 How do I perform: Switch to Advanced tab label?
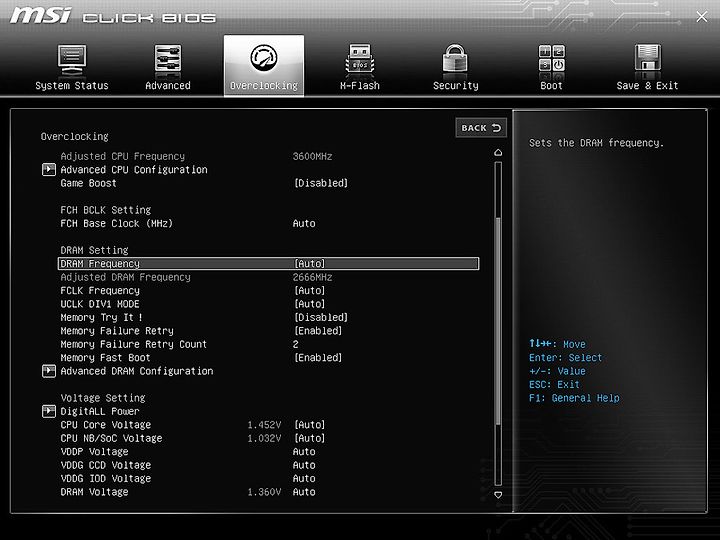(168, 85)
